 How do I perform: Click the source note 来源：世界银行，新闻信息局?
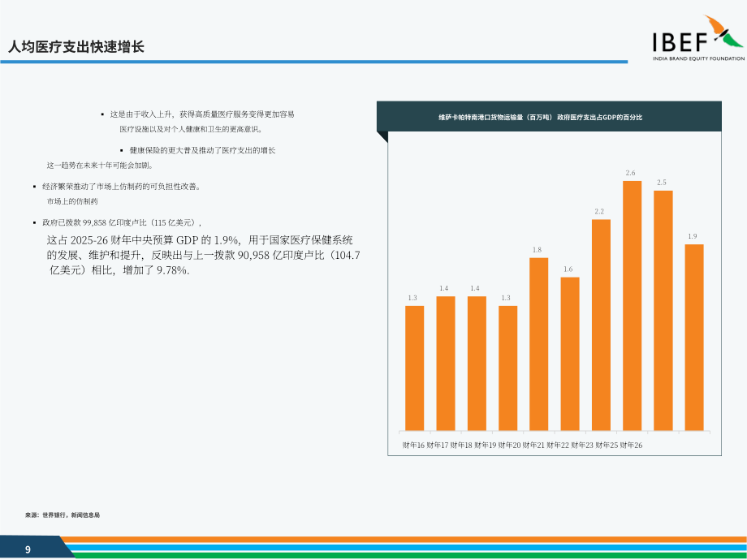point(63,515)
